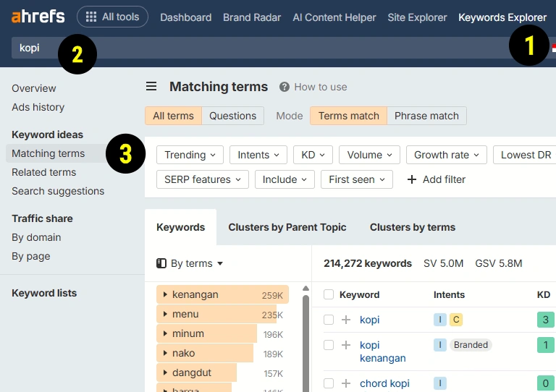
Task: Check the kopi kenangan row checkbox
Action: point(329,344)
